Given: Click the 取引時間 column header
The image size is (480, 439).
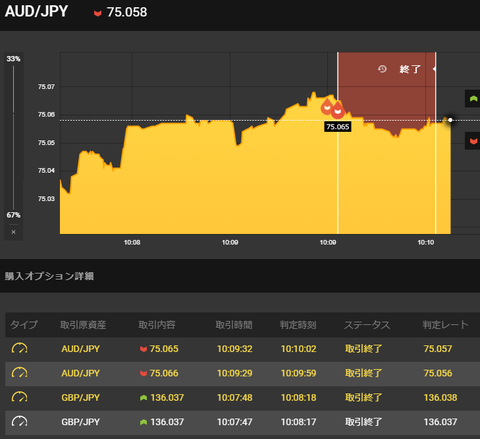Looking at the screenshot, I should click(x=234, y=325).
